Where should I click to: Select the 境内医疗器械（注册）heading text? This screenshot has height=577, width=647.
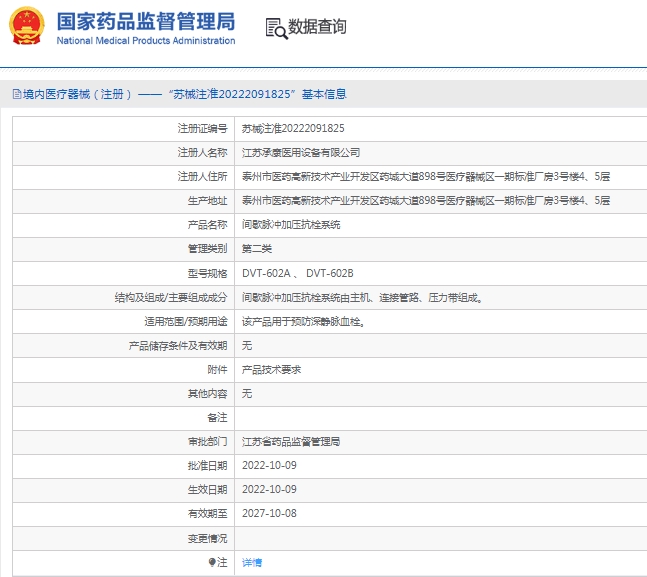click(77, 94)
